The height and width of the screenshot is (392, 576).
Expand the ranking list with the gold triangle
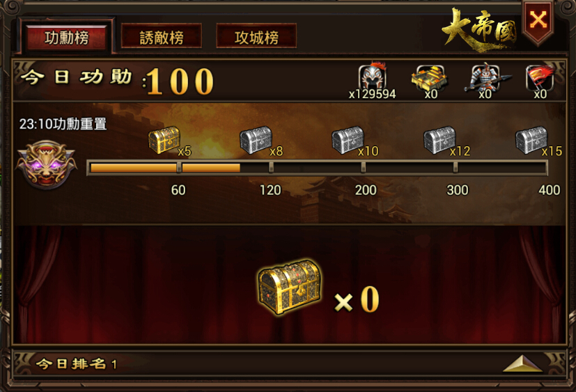523,363
